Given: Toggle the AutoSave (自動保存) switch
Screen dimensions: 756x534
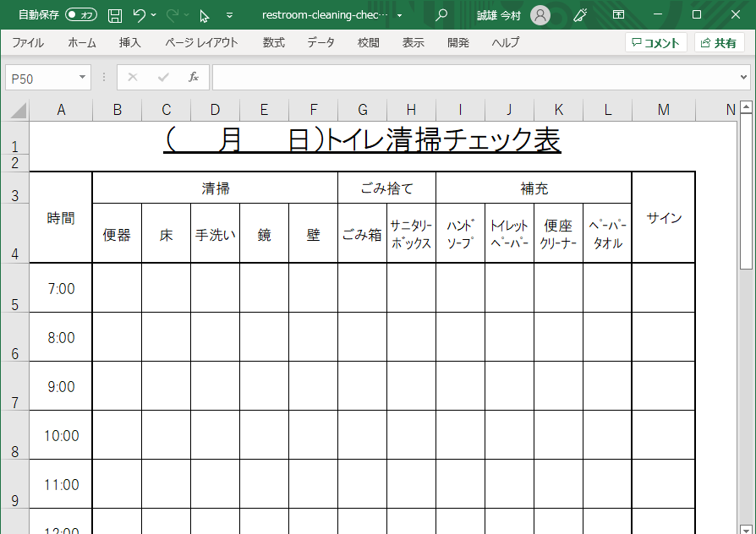Looking at the screenshot, I should (81, 15).
